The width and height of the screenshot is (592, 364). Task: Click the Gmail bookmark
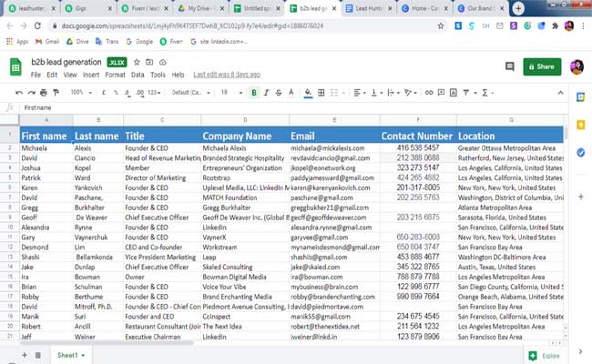pyautogui.click(x=47, y=42)
